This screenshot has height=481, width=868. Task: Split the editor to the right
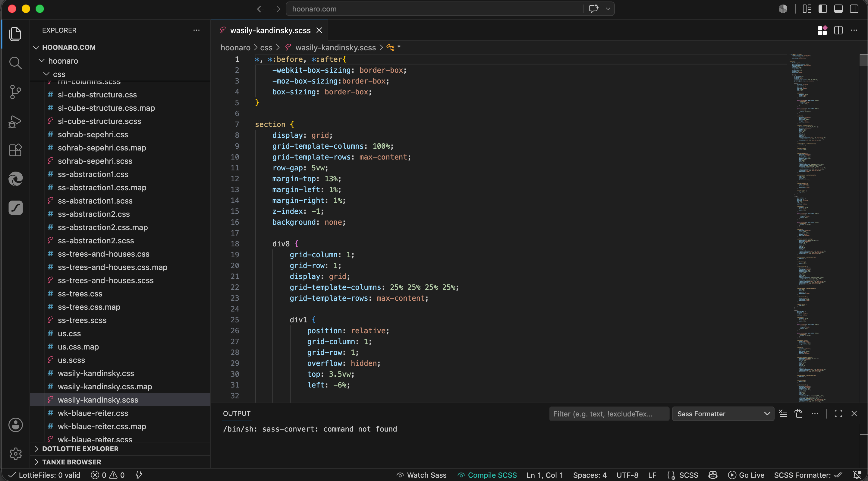point(838,30)
